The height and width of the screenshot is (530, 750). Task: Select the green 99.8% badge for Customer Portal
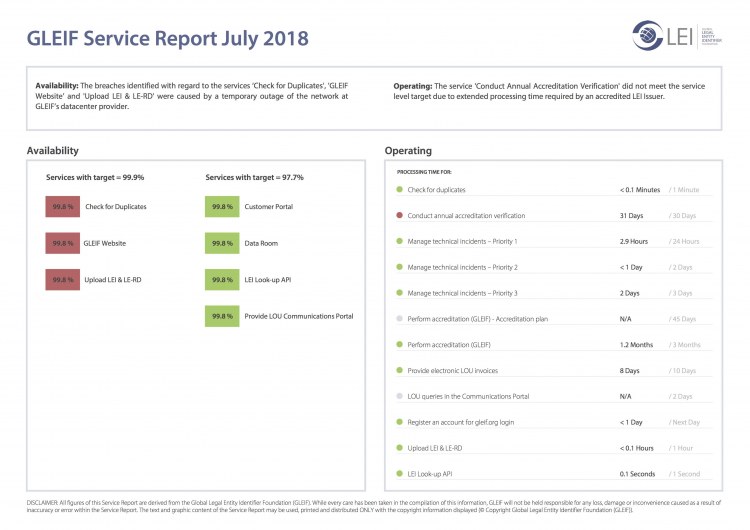[221, 207]
